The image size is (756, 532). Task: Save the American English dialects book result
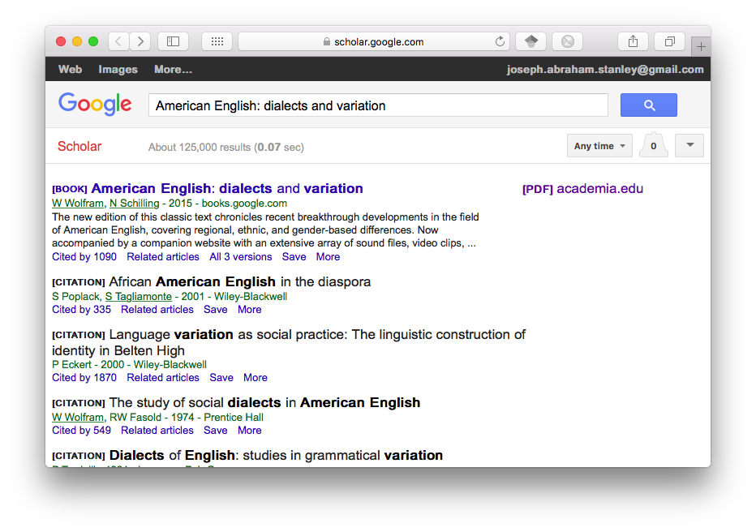click(294, 257)
